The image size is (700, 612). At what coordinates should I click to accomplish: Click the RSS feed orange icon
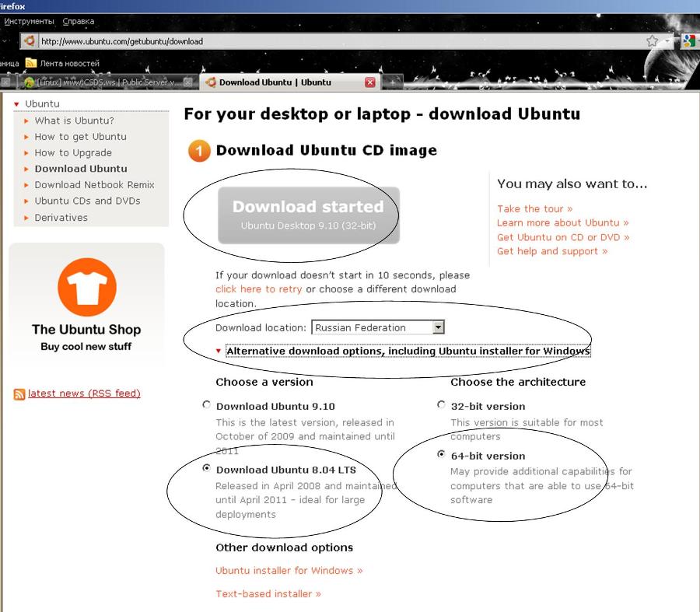(x=19, y=393)
